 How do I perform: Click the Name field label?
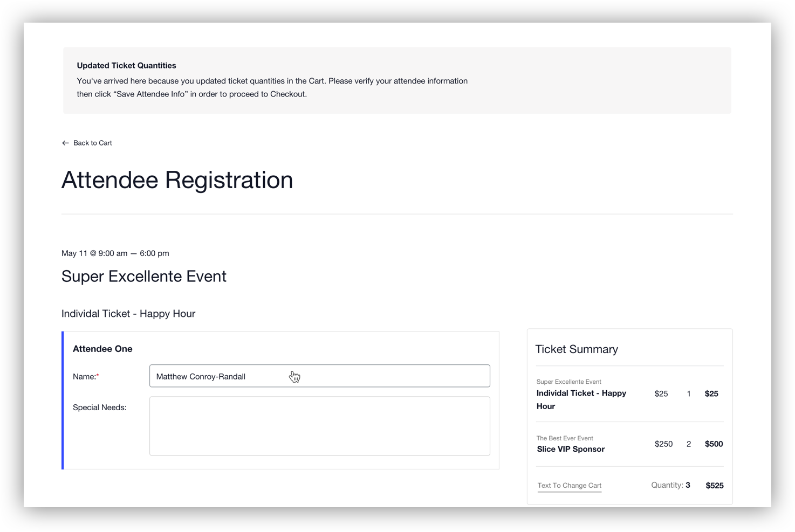[84, 377]
